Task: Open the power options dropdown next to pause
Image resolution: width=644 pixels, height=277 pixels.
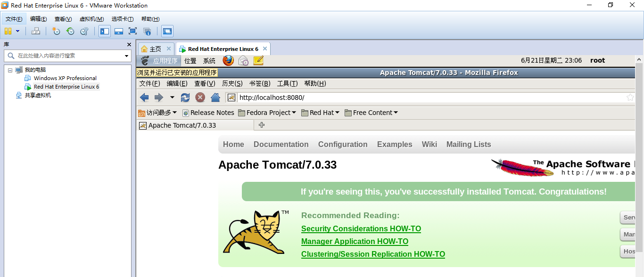Action: [x=18, y=31]
